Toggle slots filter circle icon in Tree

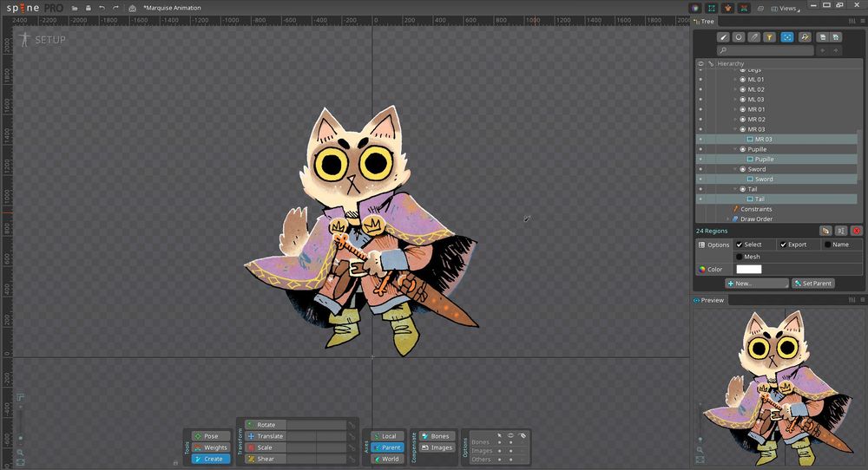[739, 37]
